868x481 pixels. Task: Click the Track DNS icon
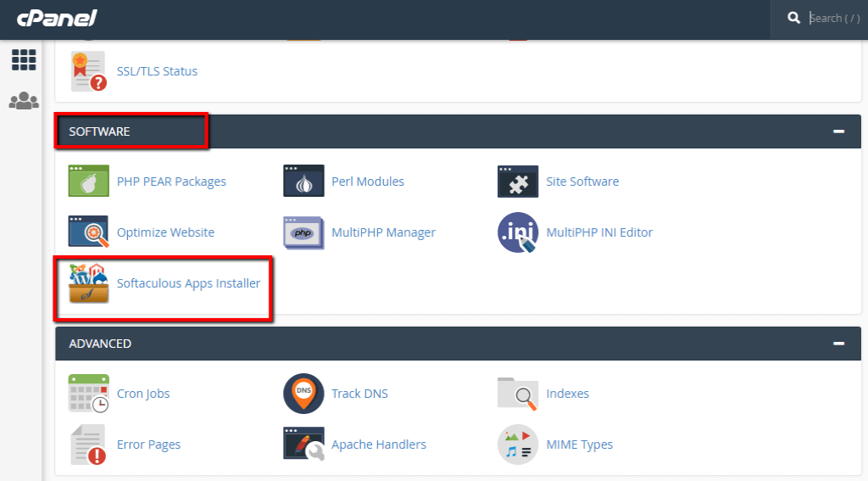pos(303,394)
